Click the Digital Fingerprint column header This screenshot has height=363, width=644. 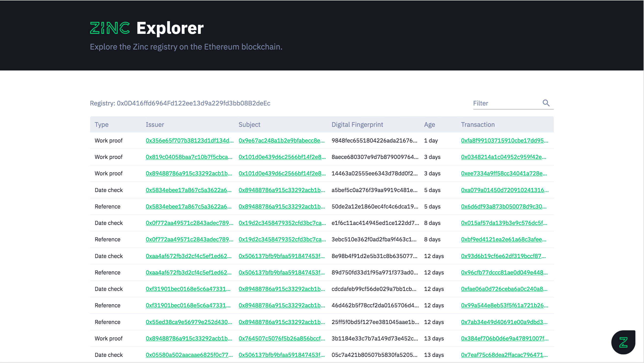point(357,125)
